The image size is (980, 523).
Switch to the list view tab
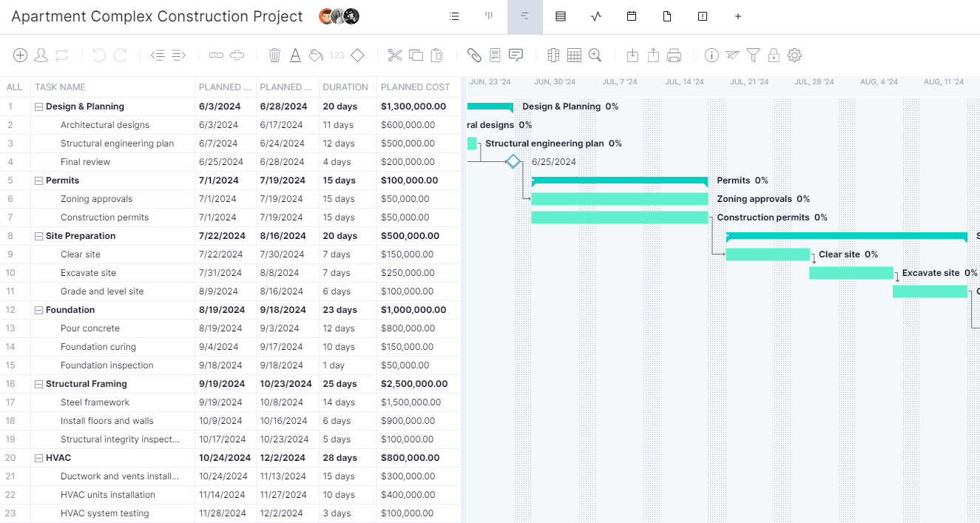coord(454,16)
